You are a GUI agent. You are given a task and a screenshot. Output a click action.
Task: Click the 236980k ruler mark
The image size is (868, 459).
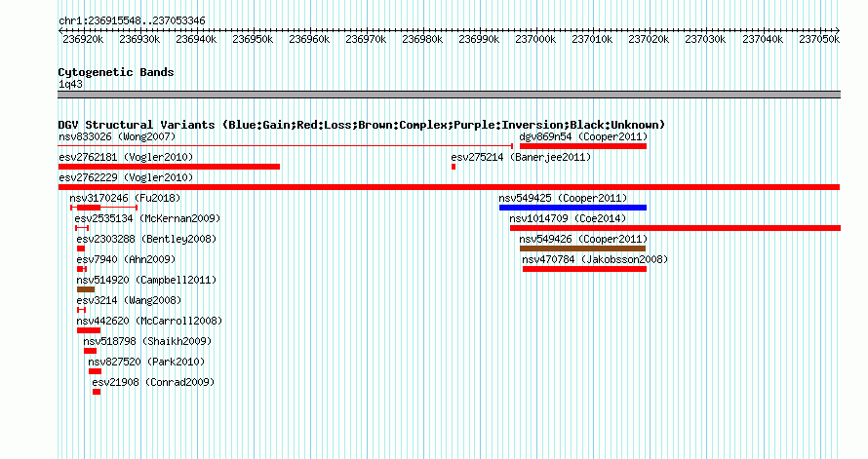pyautogui.click(x=422, y=39)
